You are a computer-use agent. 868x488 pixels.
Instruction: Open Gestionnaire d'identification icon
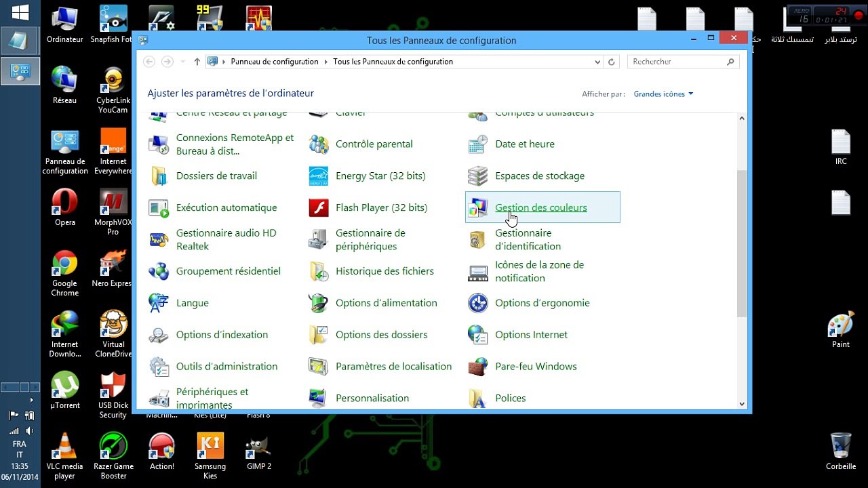478,239
